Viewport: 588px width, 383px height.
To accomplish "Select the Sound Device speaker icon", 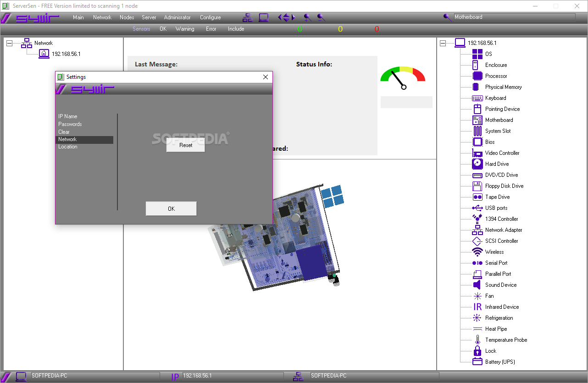I will [x=477, y=285].
